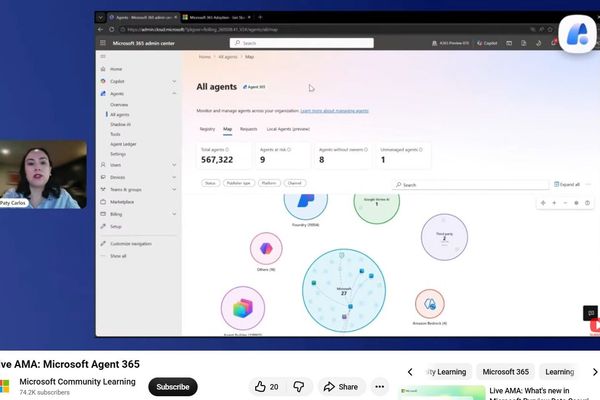Open the Channel filter dropdown
600x400 pixels.
295,183
